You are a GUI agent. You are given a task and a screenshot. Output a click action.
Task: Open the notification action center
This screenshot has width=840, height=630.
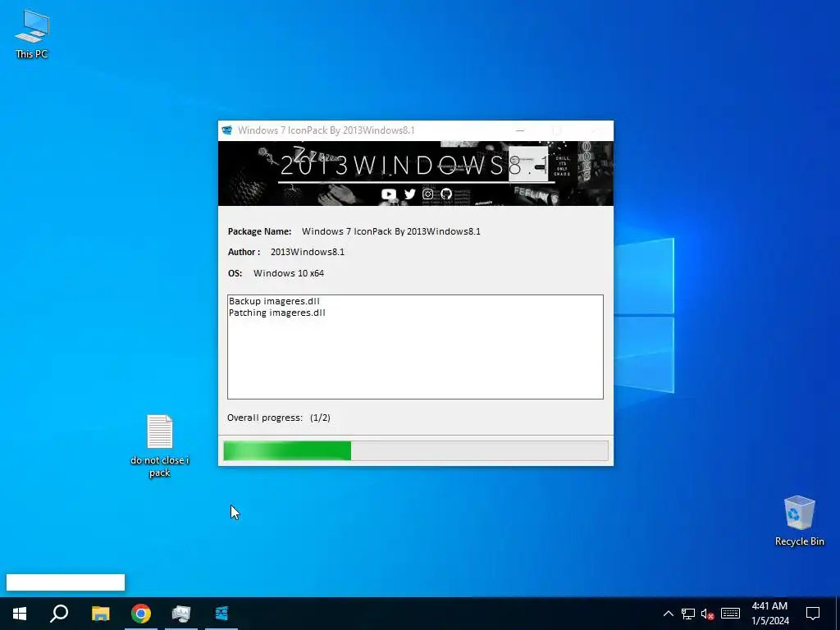tap(813, 614)
